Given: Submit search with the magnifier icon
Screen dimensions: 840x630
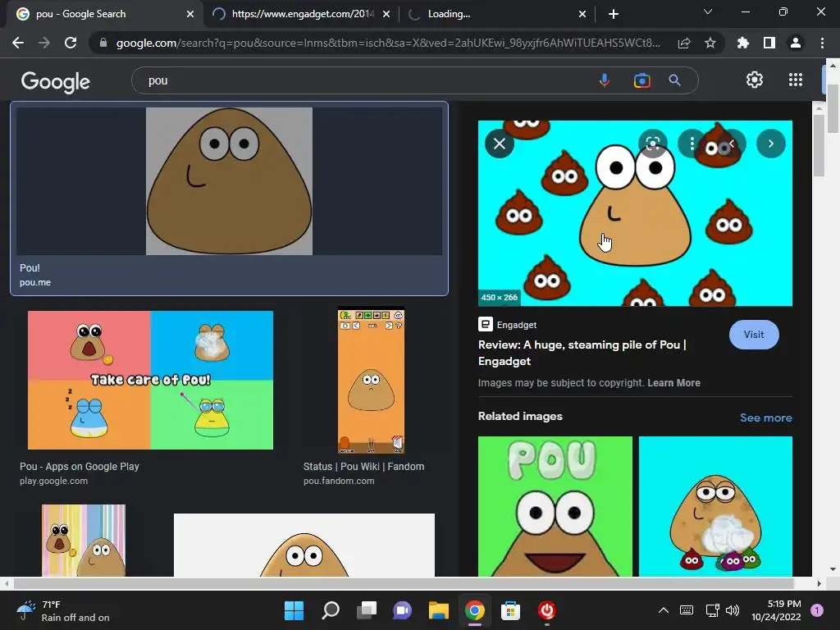Looking at the screenshot, I should click(674, 80).
